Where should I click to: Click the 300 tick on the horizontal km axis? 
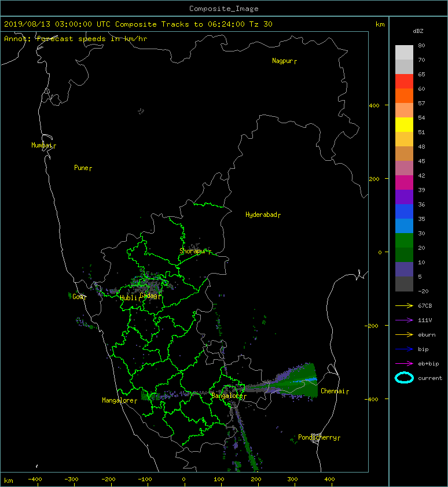292,479
